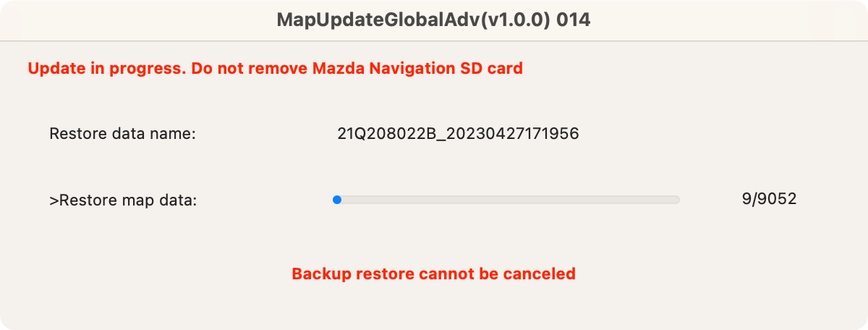Image resolution: width=868 pixels, height=330 pixels.
Task: Click the "Backup restore" words in bottom notice
Action: tap(341, 274)
